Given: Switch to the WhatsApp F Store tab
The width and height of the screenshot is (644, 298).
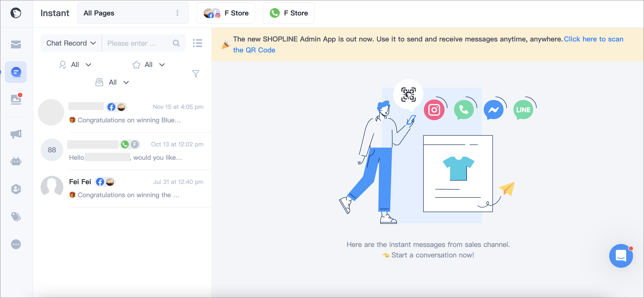Looking at the screenshot, I should coord(289,13).
